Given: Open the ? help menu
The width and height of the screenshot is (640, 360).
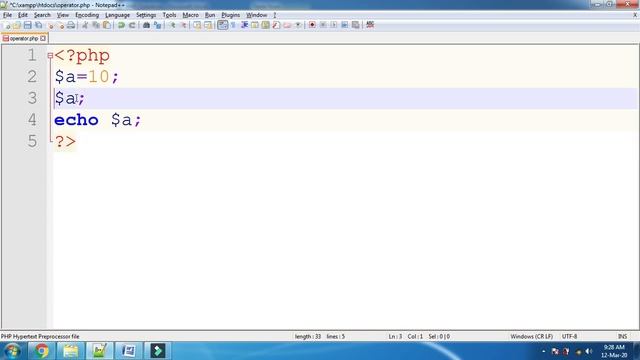Looking at the screenshot, I should point(275,15).
